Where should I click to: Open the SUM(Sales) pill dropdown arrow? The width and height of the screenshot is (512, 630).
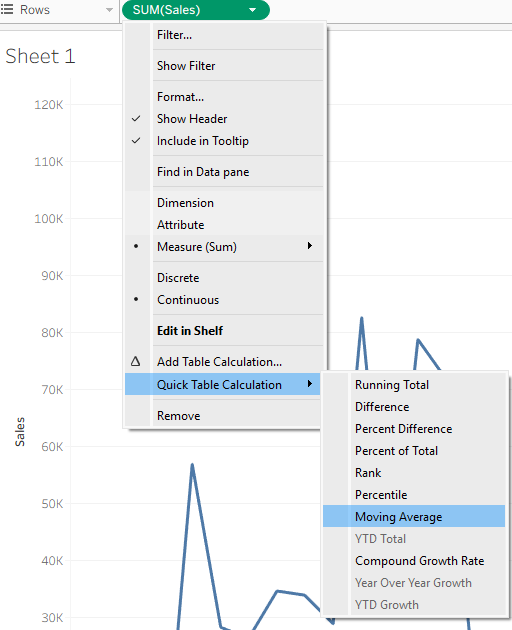(252, 10)
